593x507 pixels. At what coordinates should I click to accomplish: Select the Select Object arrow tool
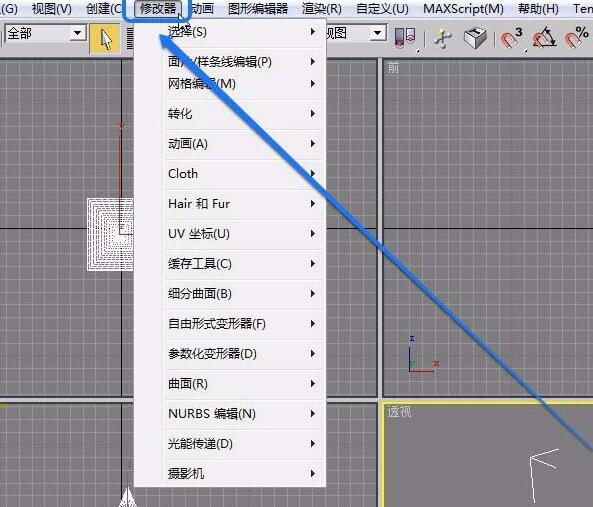(x=105, y=38)
